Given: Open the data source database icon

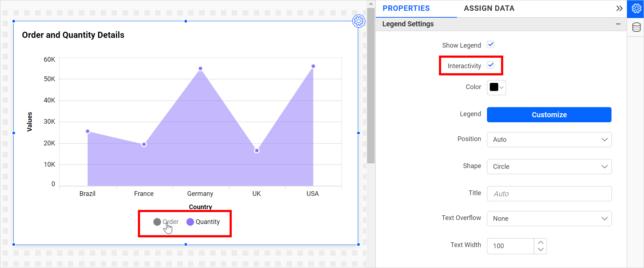Looking at the screenshot, I should pos(636,27).
